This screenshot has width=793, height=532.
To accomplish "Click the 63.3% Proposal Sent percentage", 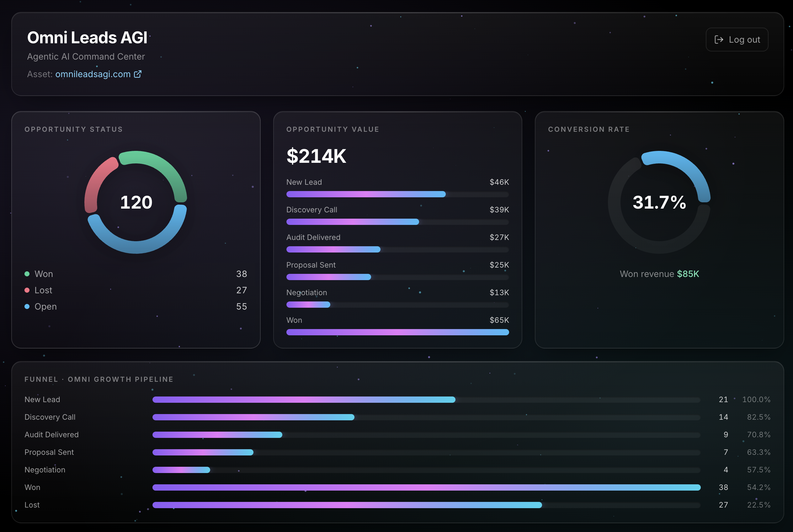I will click(x=759, y=452).
